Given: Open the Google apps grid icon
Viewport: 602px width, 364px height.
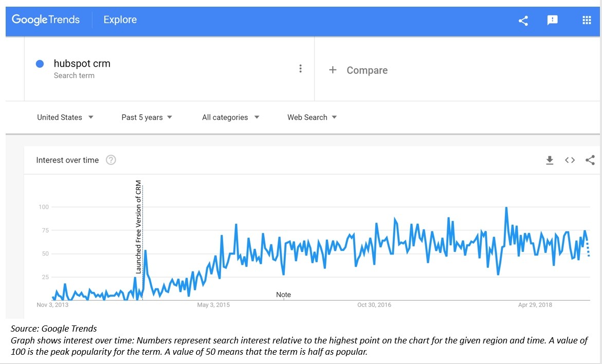Looking at the screenshot, I should tap(587, 21).
